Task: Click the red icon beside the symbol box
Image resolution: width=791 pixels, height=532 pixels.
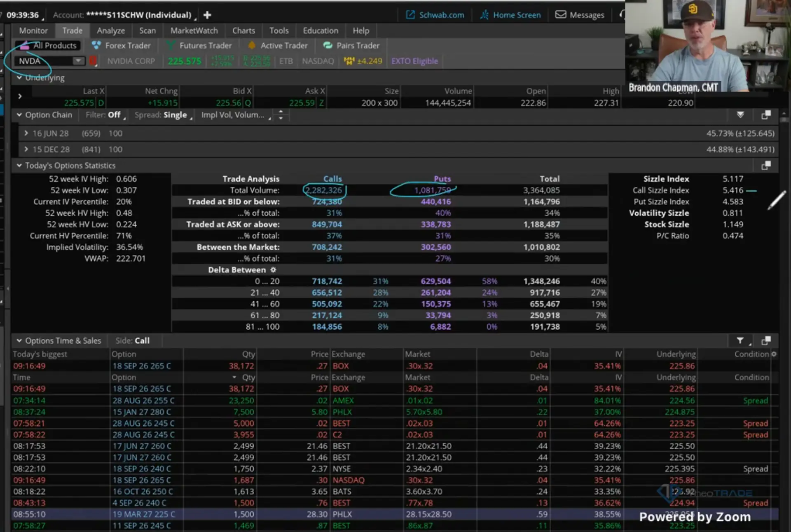Action: click(93, 61)
